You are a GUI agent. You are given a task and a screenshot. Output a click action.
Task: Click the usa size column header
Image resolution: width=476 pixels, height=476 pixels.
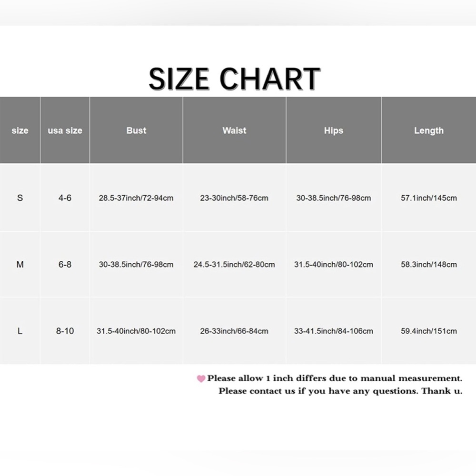point(65,130)
